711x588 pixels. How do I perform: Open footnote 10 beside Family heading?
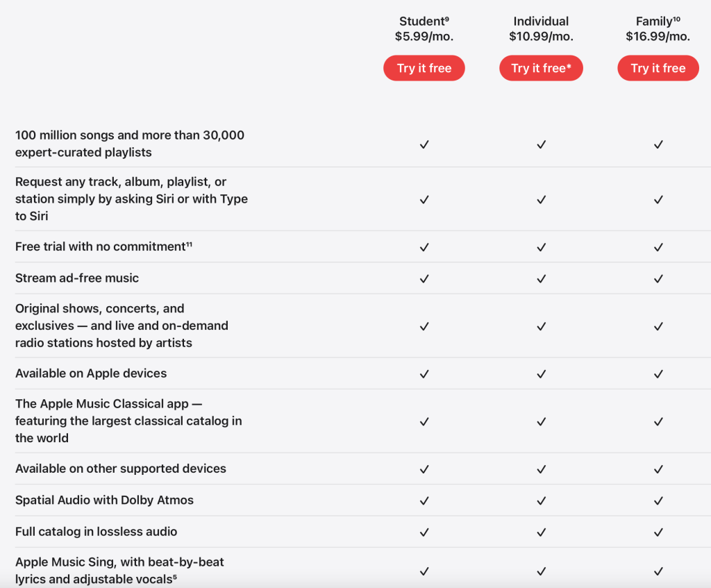pyautogui.click(x=676, y=19)
